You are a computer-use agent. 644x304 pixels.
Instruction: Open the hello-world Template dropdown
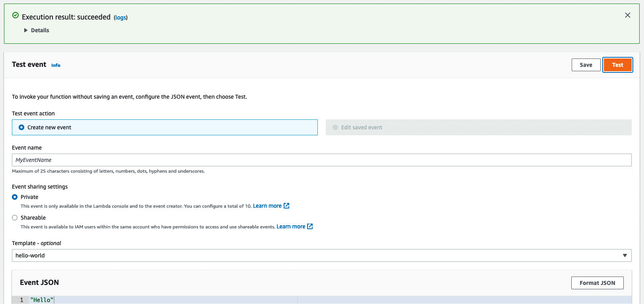[x=322, y=255]
